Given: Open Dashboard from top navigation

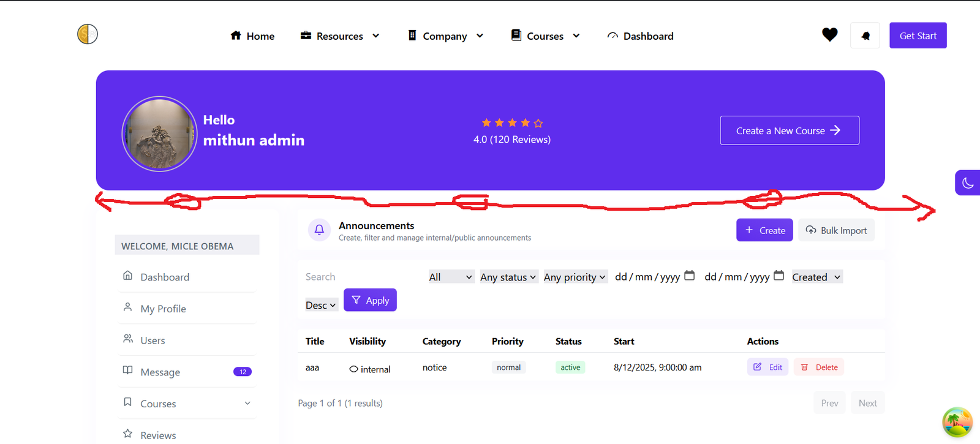Looking at the screenshot, I should [640, 36].
